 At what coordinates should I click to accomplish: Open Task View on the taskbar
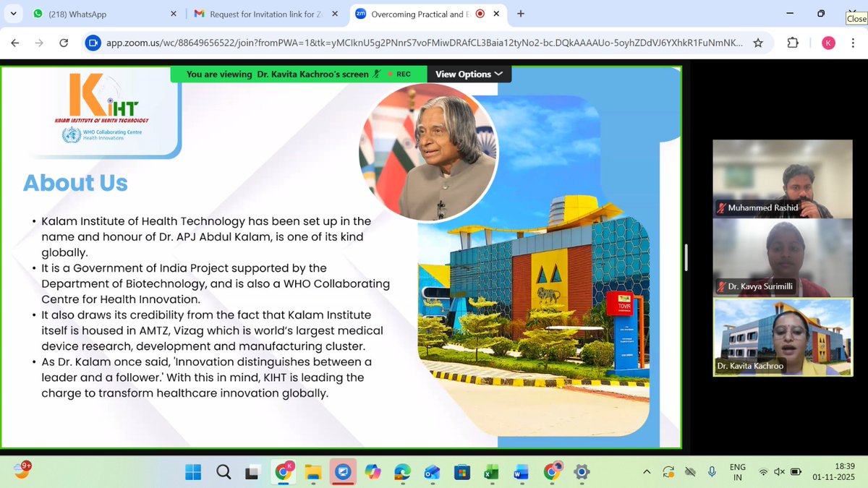(x=252, y=472)
